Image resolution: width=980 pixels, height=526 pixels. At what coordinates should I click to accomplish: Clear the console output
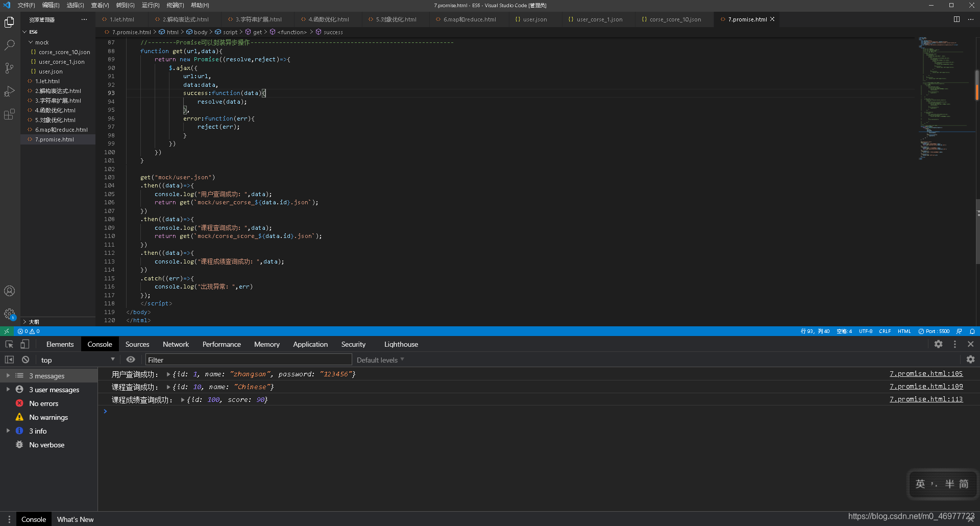[26, 360]
